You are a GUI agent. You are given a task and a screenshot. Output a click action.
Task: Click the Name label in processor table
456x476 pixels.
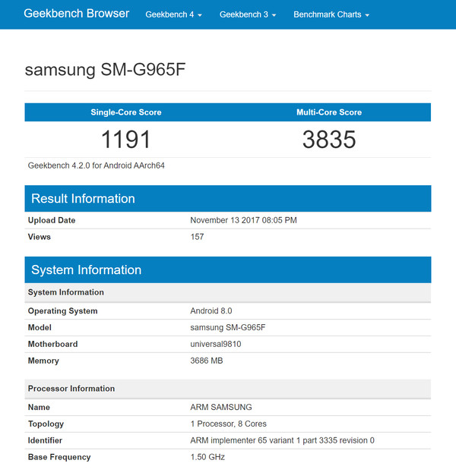pyautogui.click(x=39, y=407)
